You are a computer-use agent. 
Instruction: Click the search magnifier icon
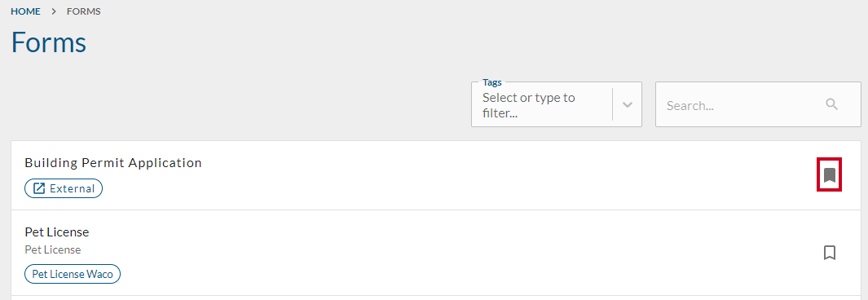tap(831, 104)
